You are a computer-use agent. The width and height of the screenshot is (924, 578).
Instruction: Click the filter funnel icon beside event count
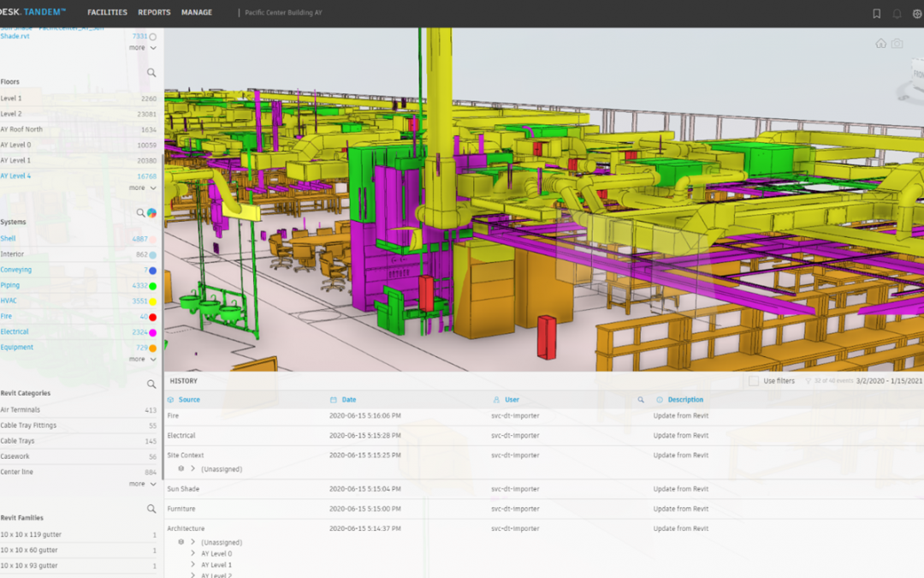[x=808, y=381]
